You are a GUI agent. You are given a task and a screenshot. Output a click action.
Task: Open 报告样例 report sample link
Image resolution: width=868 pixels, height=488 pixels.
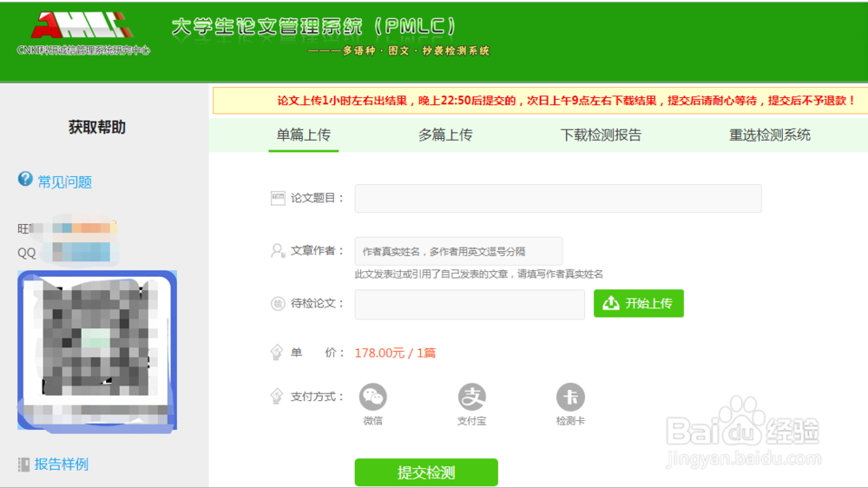pyautogui.click(x=62, y=465)
